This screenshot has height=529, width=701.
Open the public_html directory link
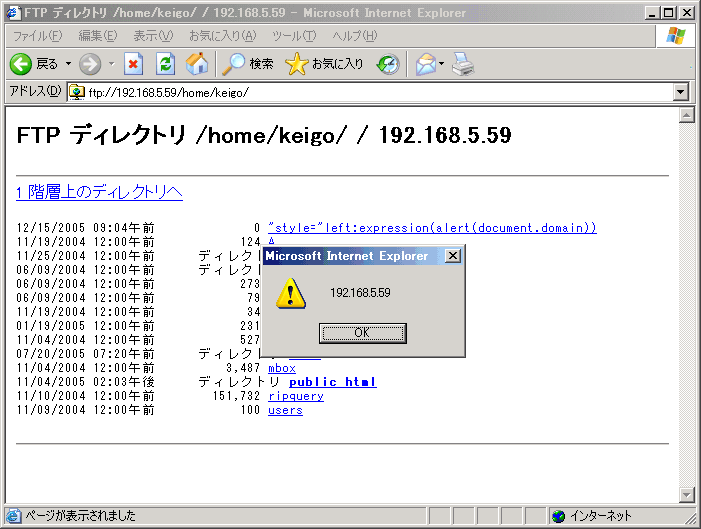pyautogui.click(x=333, y=382)
